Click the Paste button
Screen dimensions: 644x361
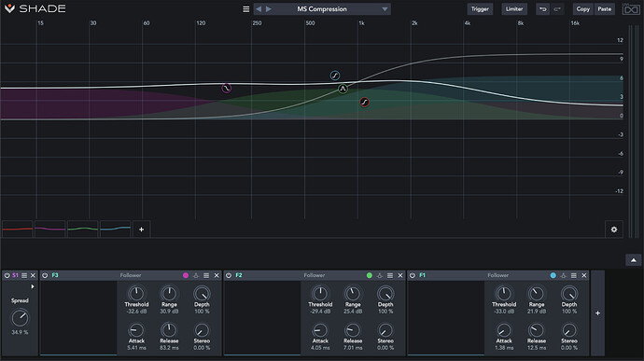[604, 9]
